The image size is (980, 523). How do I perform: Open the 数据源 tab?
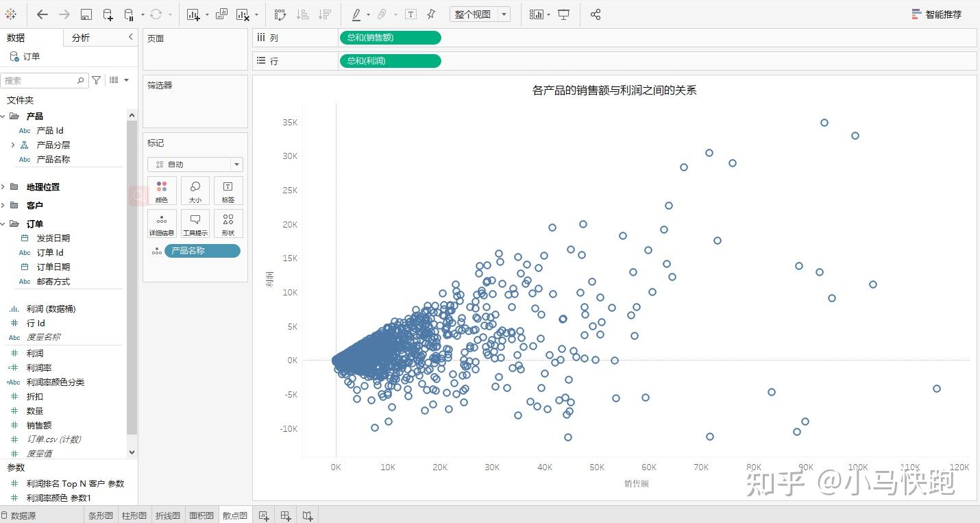pos(19,515)
